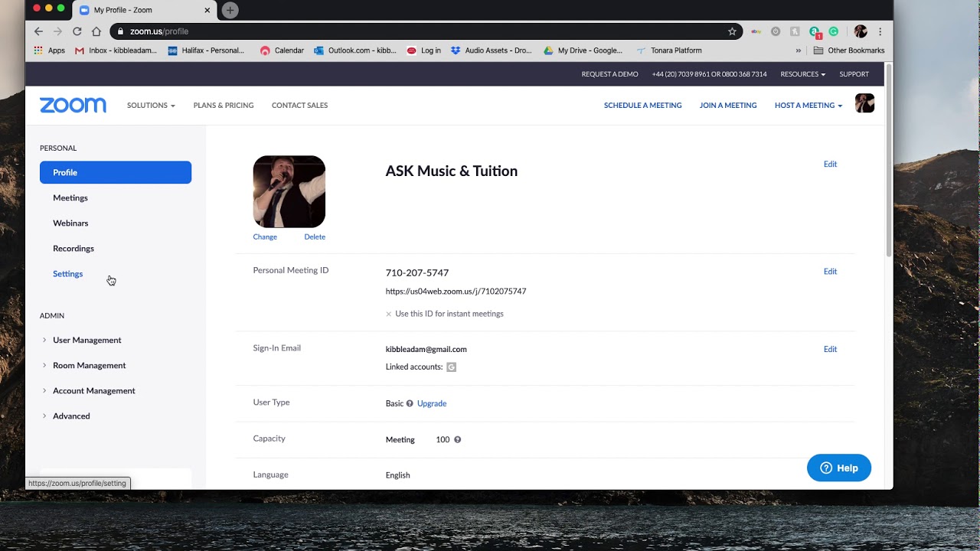Click the info icon next to Meeting 100
The image size is (980, 551).
click(457, 439)
